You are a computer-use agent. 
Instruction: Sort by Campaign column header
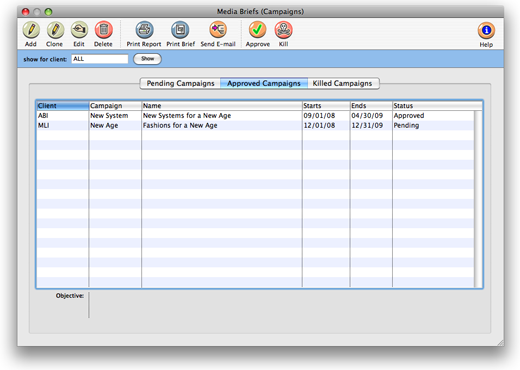115,106
